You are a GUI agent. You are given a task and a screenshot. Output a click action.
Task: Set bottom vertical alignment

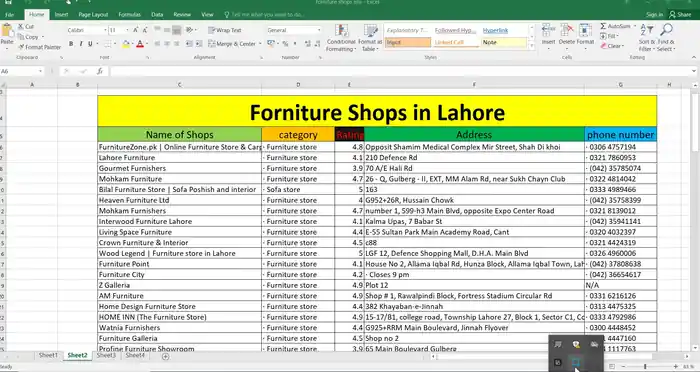point(177,30)
